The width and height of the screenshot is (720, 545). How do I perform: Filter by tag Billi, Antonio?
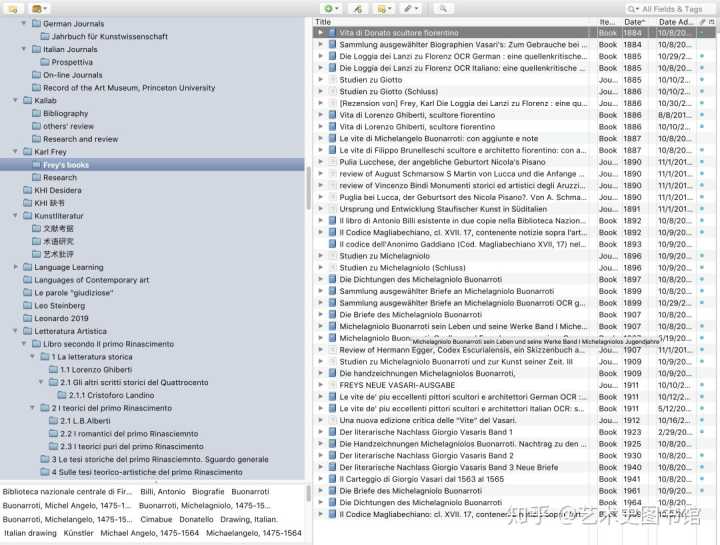[163, 491]
